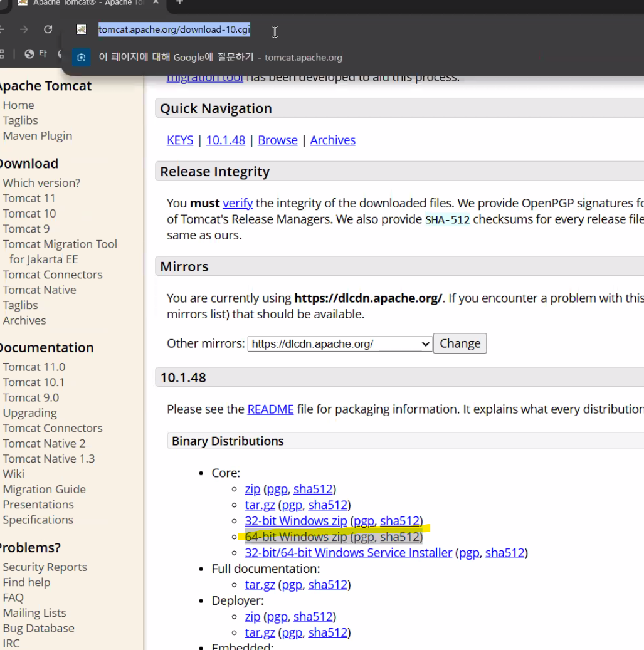The height and width of the screenshot is (650, 644).
Task: Click the forward navigation arrow
Action: pyautogui.click(x=24, y=29)
